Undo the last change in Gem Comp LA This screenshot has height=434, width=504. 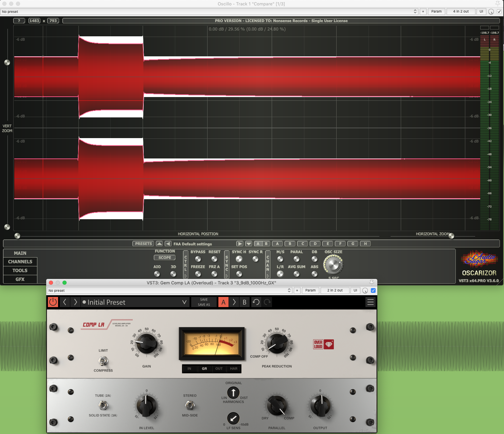pos(256,302)
